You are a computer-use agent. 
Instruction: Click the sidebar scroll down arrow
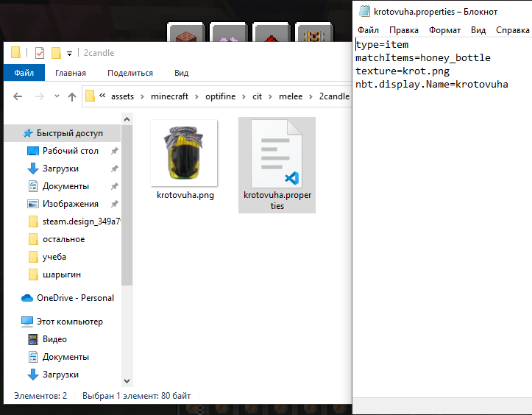127,380
